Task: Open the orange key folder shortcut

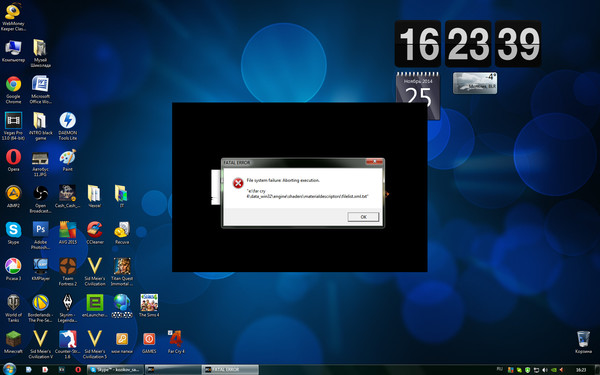Action: [122, 342]
